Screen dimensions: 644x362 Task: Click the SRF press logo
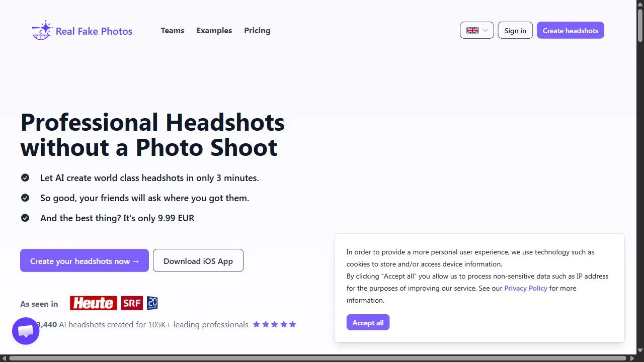[131, 303]
